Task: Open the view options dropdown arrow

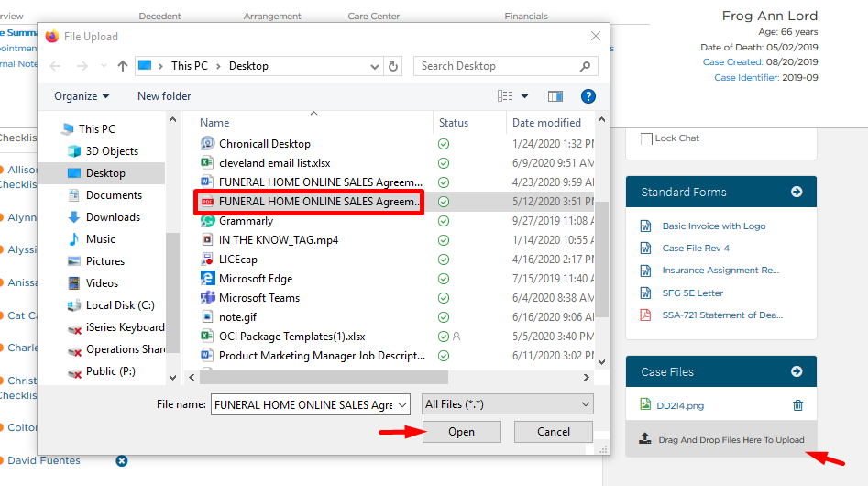Action: click(x=525, y=96)
